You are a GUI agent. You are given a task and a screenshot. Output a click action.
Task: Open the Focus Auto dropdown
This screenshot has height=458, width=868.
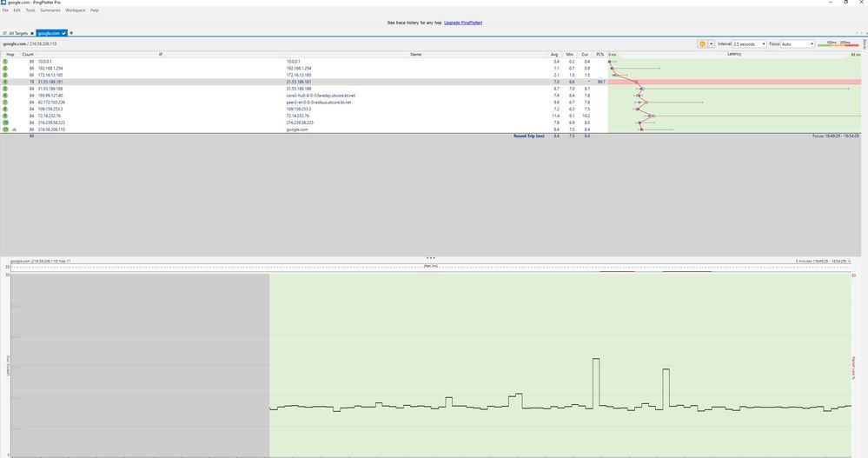pyautogui.click(x=812, y=43)
